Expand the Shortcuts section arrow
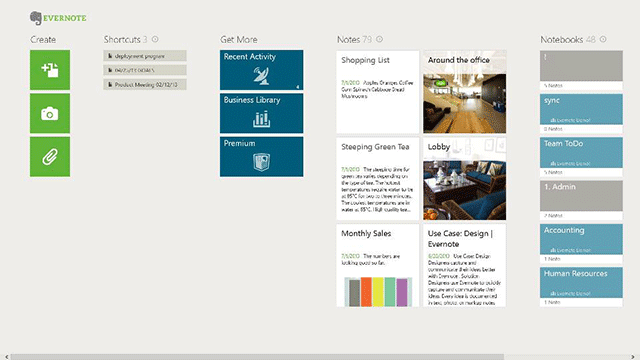The height and width of the screenshot is (360, 640). [x=155, y=39]
